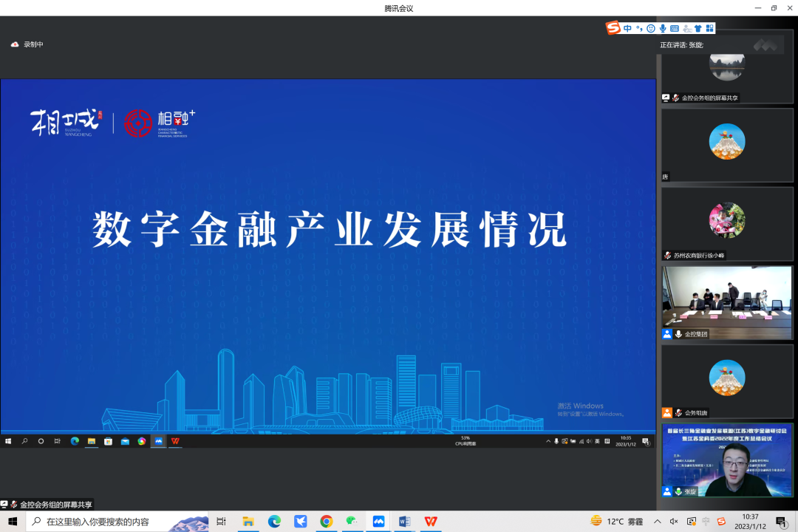Click the screen projection tray icon
The image size is (798, 532).
point(691,522)
